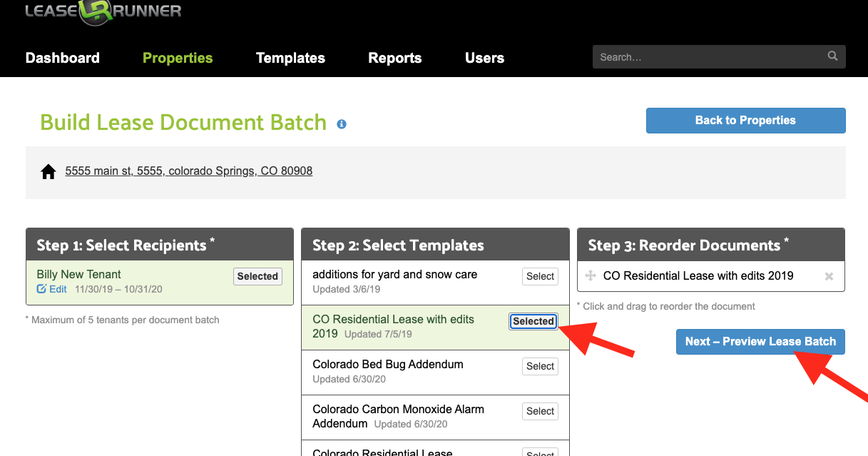
Task: Select Colorado Bed Bug Addendum template
Action: [540, 367]
